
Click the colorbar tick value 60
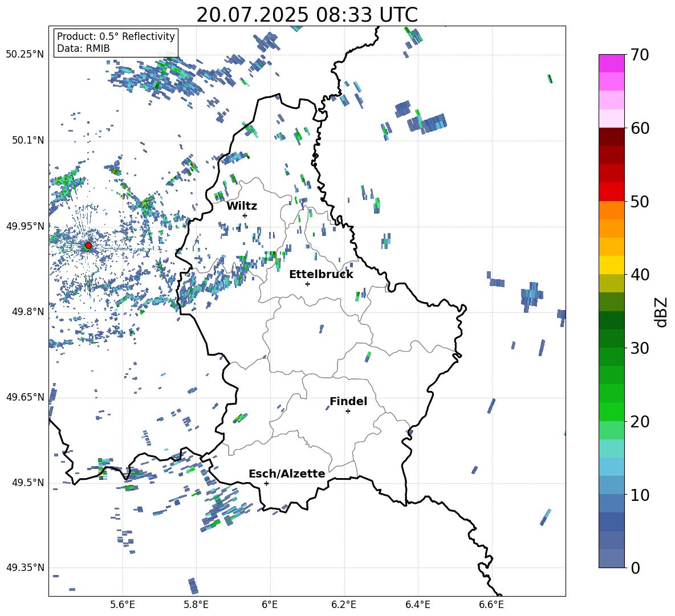[640, 128]
